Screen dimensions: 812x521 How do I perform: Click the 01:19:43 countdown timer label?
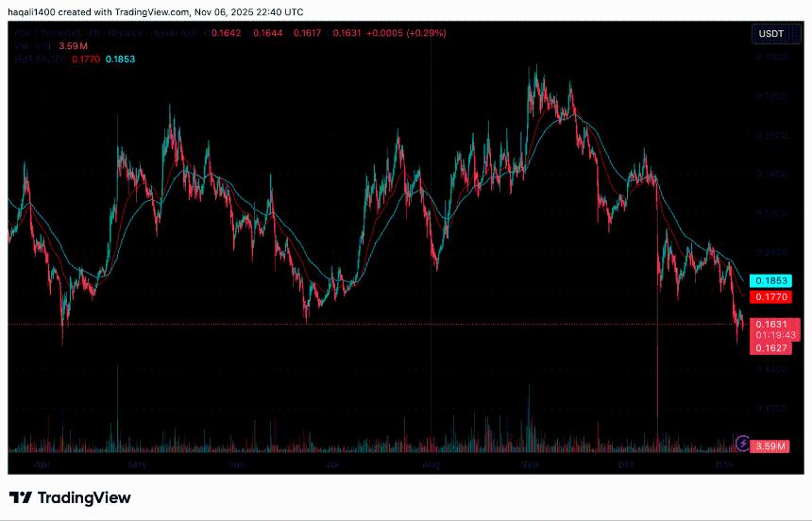click(x=770, y=335)
